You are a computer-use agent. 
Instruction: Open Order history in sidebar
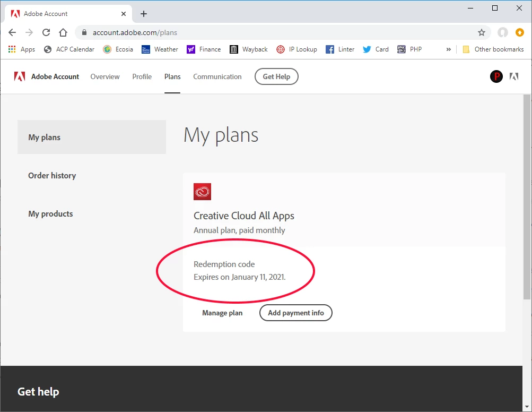tap(52, 176)
